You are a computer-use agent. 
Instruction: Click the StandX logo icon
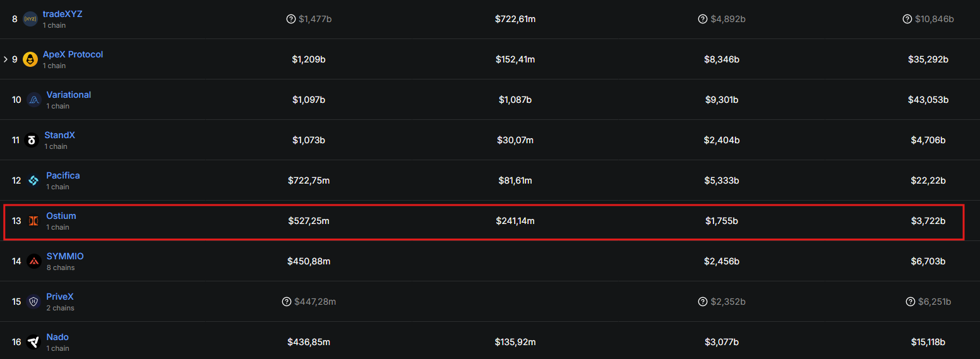pos(32,140)
